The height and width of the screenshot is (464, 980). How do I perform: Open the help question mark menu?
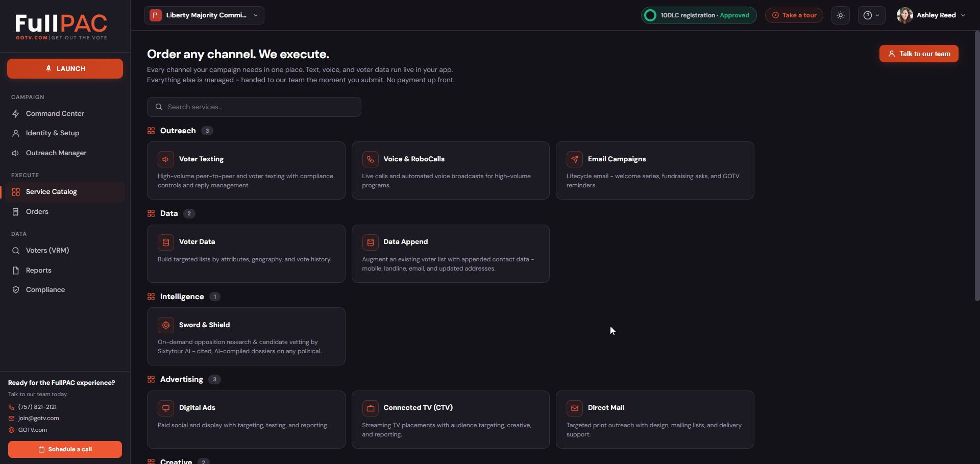tap(871, 15)
